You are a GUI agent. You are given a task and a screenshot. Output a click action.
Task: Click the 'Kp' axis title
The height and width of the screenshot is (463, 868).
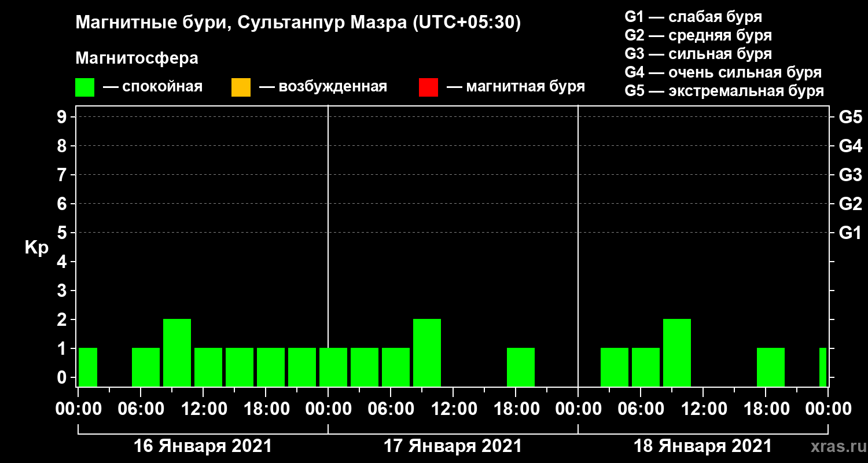[x=36, y=248]
